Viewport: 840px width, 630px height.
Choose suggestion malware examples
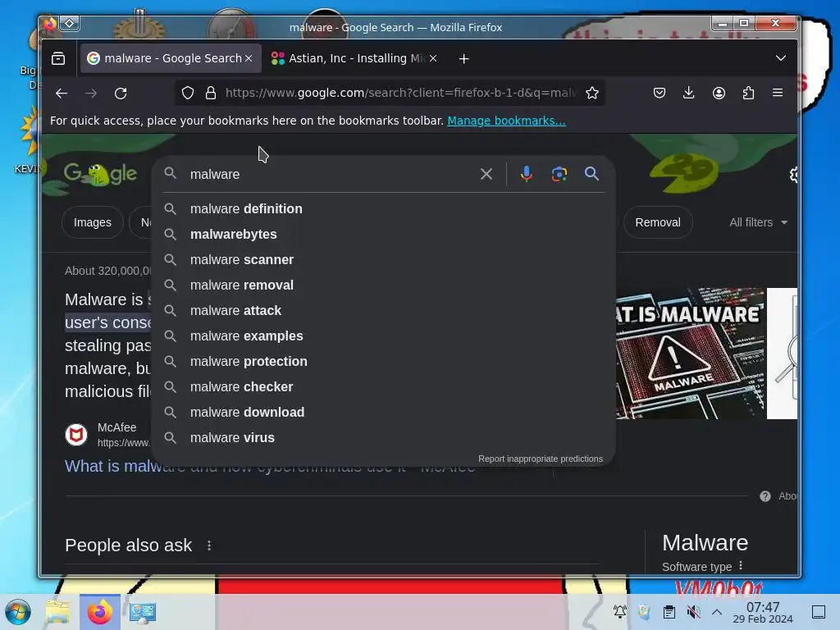click(x=383, y=336)
